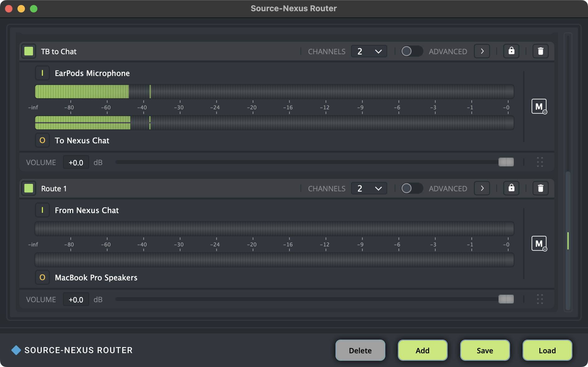Open Channels dropdown for Route 1
The height and width of the screenshot is (367, 588).
click(369, 188)
